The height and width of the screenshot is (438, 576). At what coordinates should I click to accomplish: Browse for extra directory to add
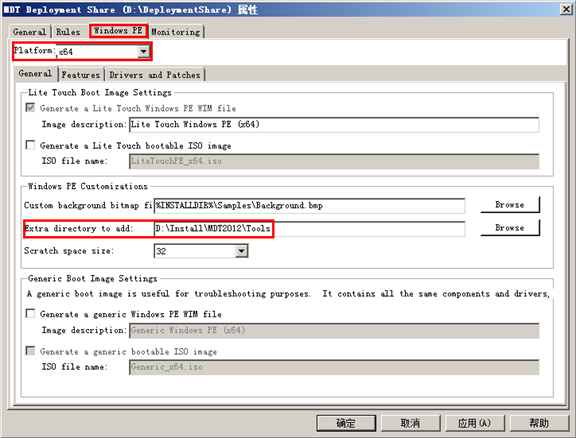pyautogui.click(x=510, y=228)
